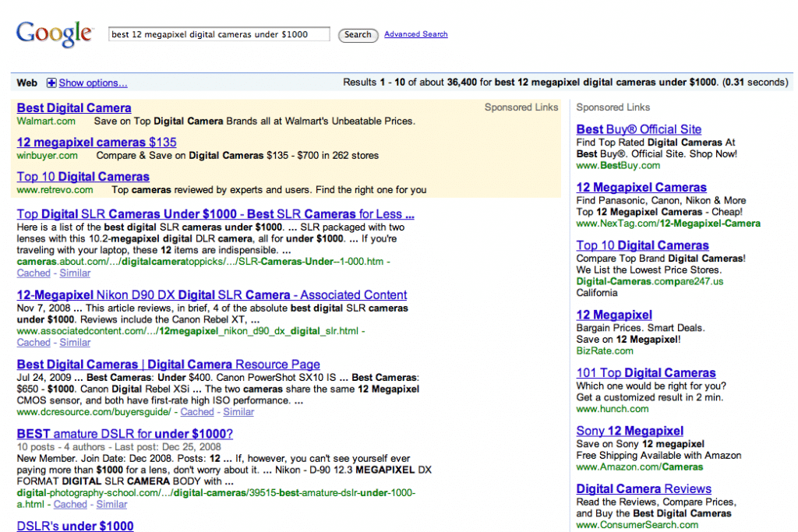The image size is (798, 532).
Task: Click Similar link for associatedcontent.com result
Action: 75,343
